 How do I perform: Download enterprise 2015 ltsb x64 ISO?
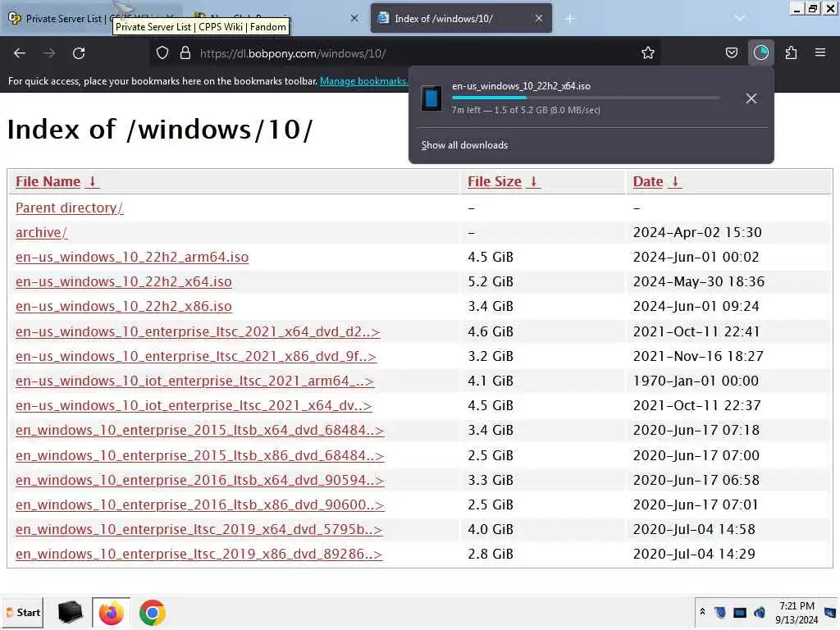coord(200,430)
